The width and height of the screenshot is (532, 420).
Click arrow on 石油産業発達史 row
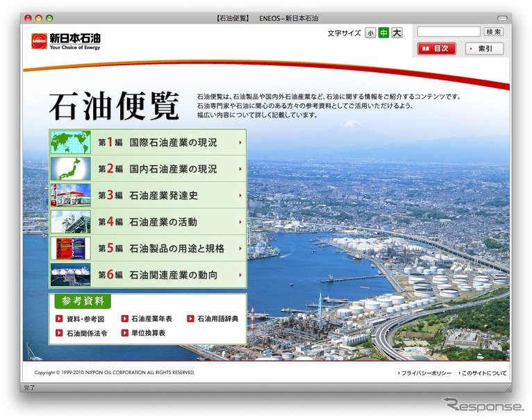[x=240, y=195]
